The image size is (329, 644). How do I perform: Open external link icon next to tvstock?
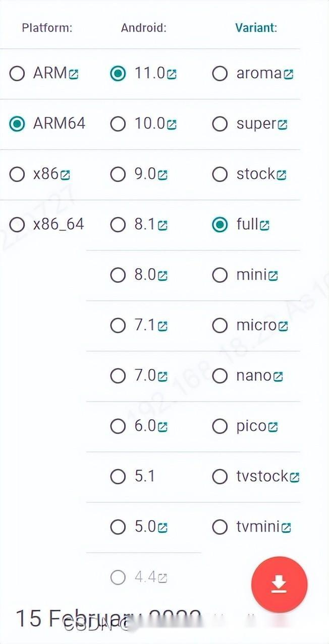pos(295,477)
